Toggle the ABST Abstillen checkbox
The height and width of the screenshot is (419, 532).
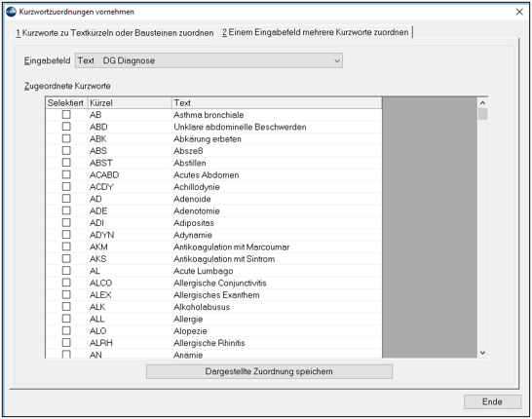click(x=66, y=163)
